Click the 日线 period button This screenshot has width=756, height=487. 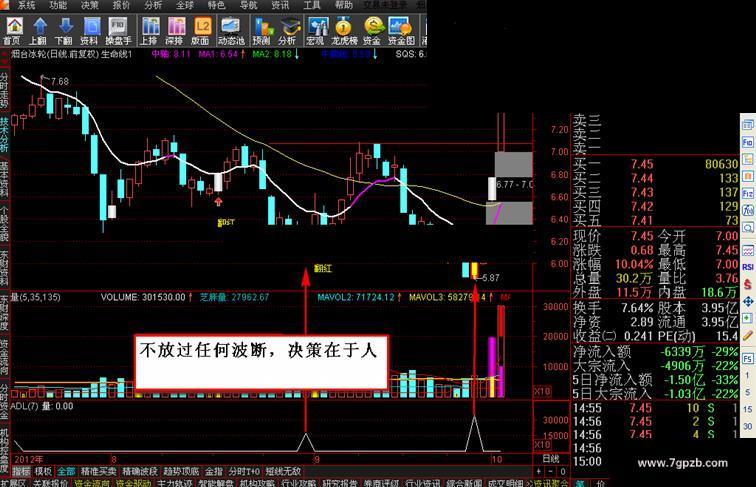click(x=551, y=458)
